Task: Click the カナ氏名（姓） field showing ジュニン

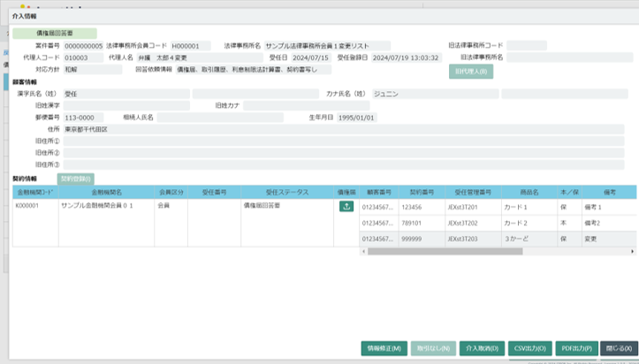Action: pos(433,93)
